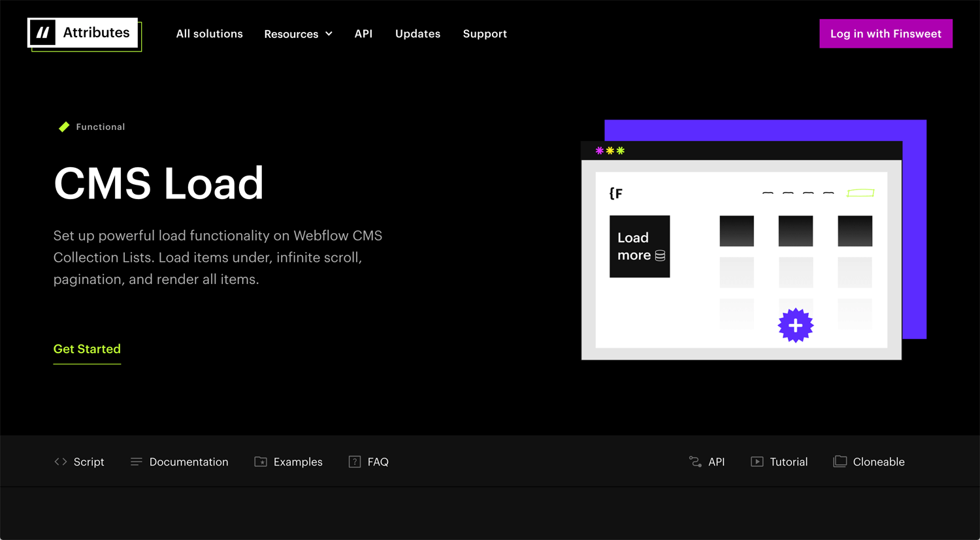Expand the Resources dropdown chevron
The image size is (980, 540).
329,34
